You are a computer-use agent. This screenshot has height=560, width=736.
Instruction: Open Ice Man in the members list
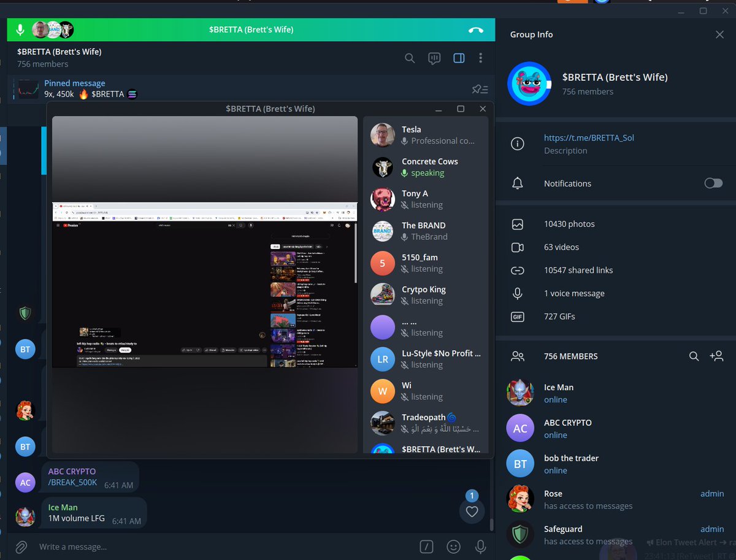616,393
